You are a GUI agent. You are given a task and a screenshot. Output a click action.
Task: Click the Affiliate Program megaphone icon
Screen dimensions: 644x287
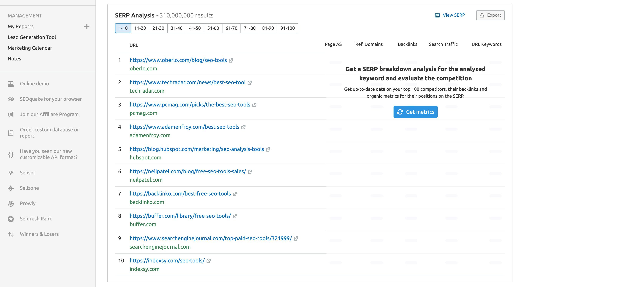click(x=11, y=115)
